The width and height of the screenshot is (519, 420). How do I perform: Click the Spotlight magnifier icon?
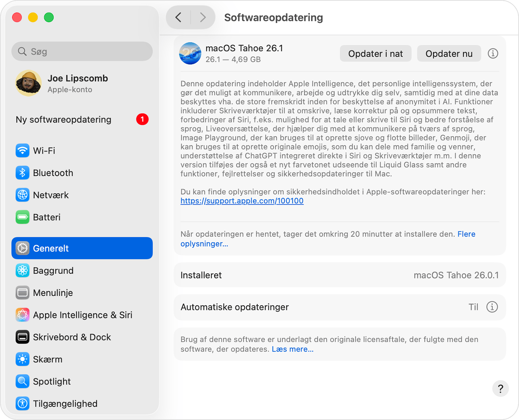(22, 382)
